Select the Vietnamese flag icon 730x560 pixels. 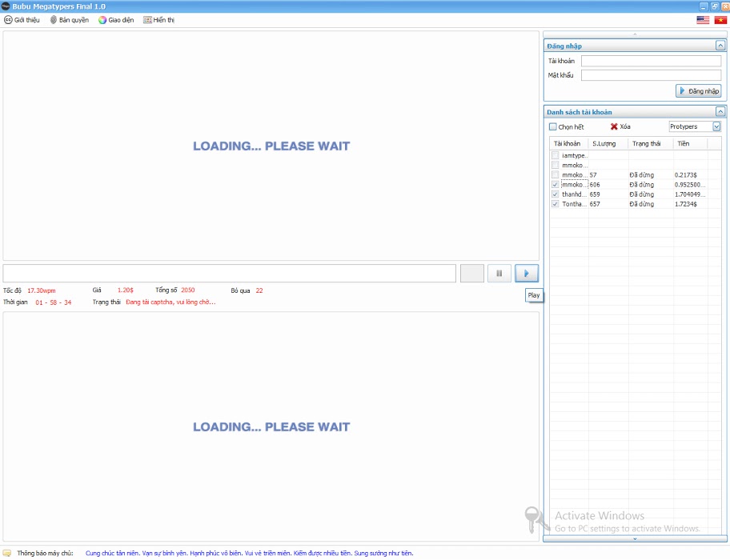720,20
